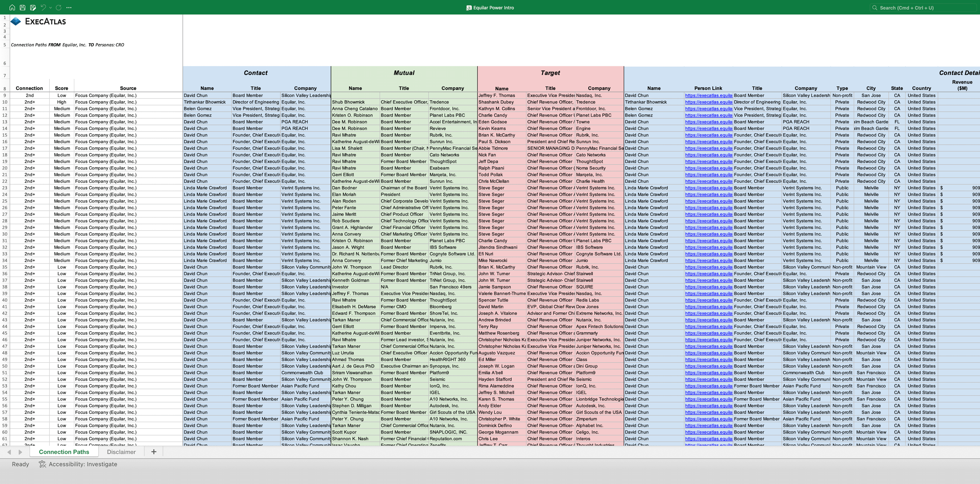Click the Home icon in title bar
The image size is (980, 484).
12,7
